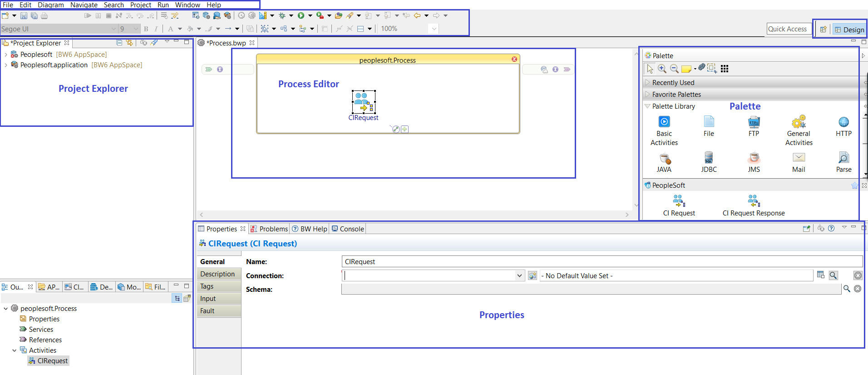Click the Name input field
This screenshot has height=375, width=868.
602,262
